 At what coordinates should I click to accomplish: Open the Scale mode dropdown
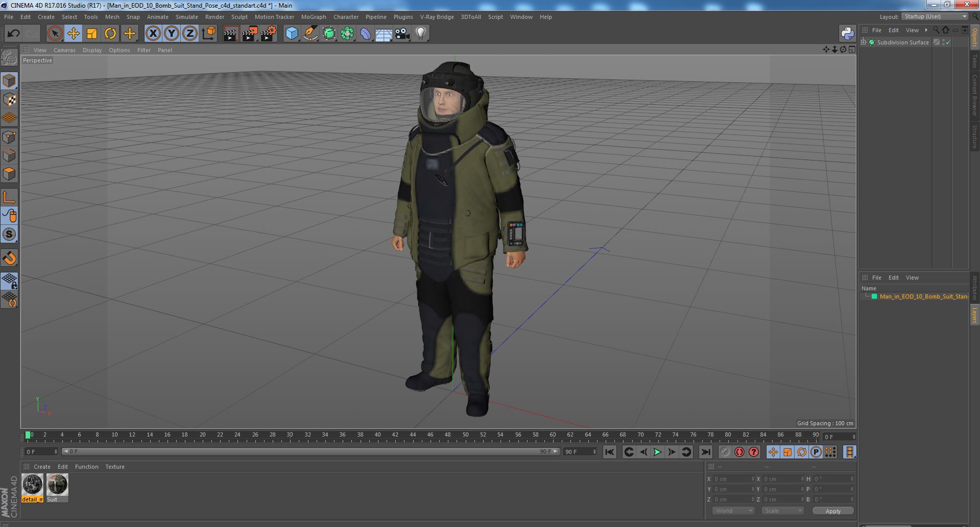click(x=782, y=511)
